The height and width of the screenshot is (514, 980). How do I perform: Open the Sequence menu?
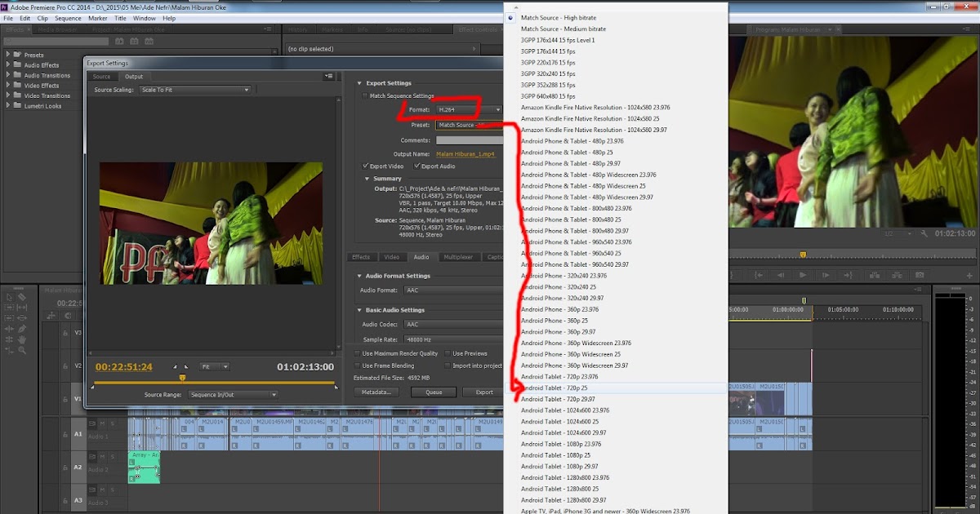[x=68, y=18]
